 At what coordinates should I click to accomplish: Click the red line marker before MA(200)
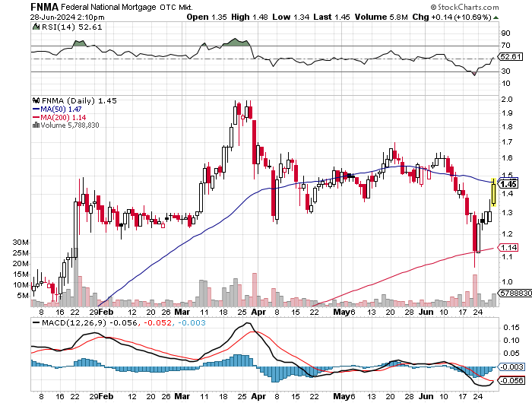pos(36,117)
